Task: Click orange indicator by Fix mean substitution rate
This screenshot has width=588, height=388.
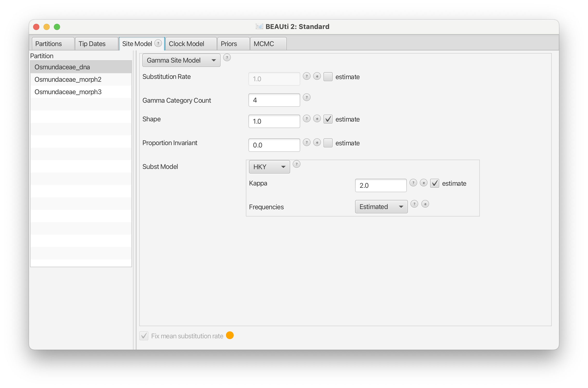Action: click(230, 335)
